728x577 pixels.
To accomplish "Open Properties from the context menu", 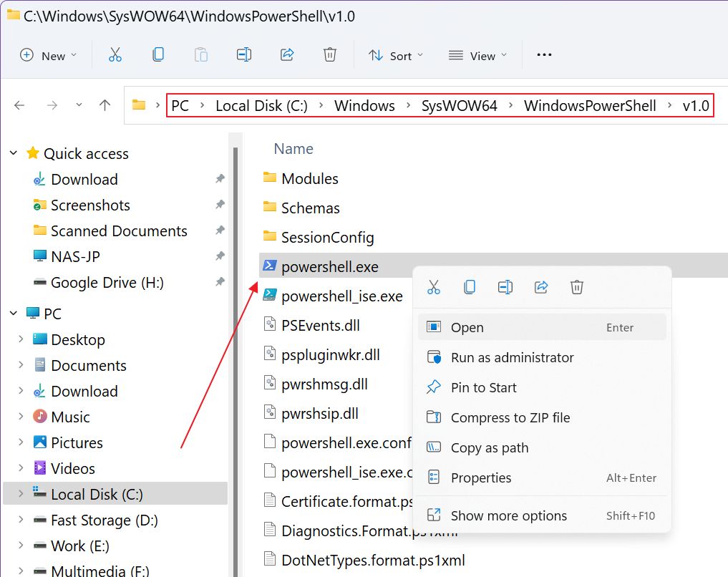I will [x=482, y=477].
